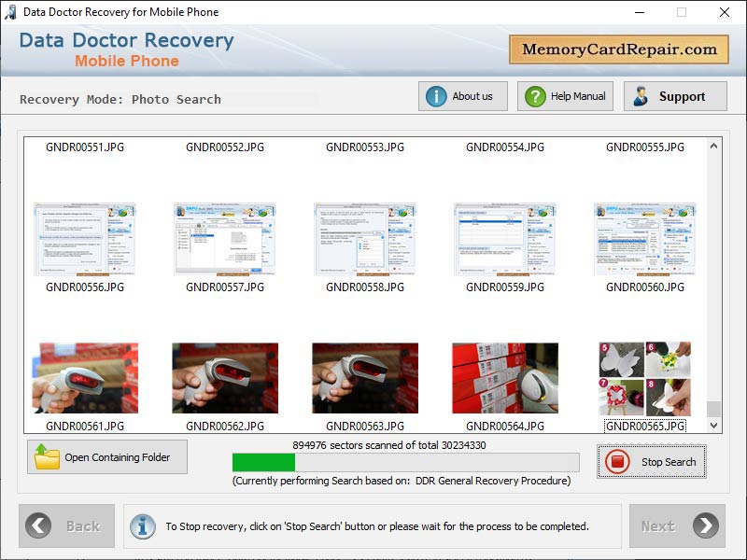Image resolution: width=747 pixels, height=560 pixels.
Task: Click the collage thumbnail GNDR00565.JPG
Action: (645, 377)
